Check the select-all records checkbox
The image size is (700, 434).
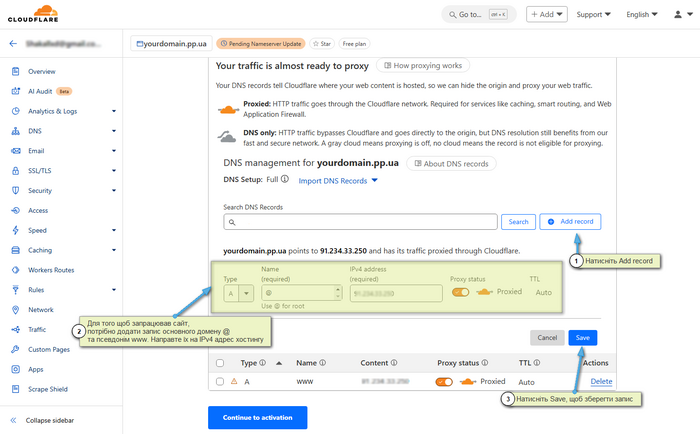click(x=220, y=363)
